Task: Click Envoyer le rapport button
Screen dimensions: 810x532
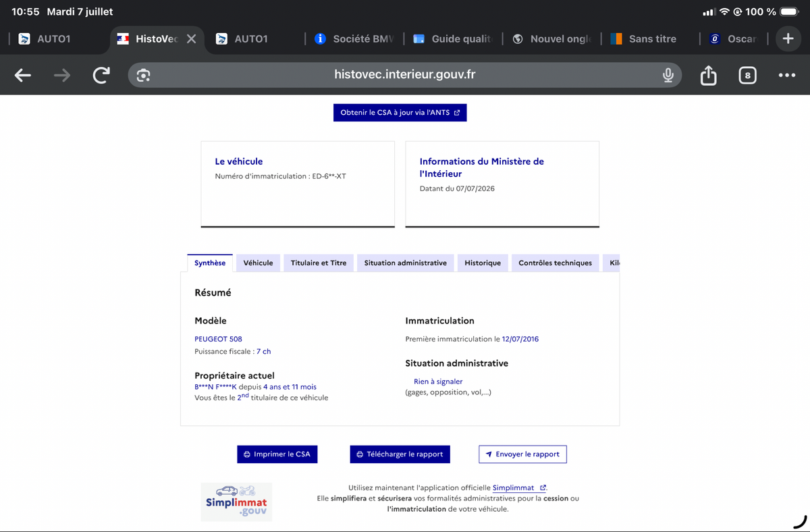Action: [522, 454]
